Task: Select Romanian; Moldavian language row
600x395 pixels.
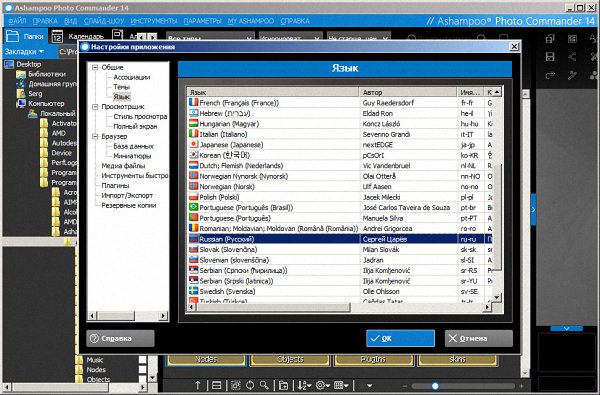Action: [340, 229]
